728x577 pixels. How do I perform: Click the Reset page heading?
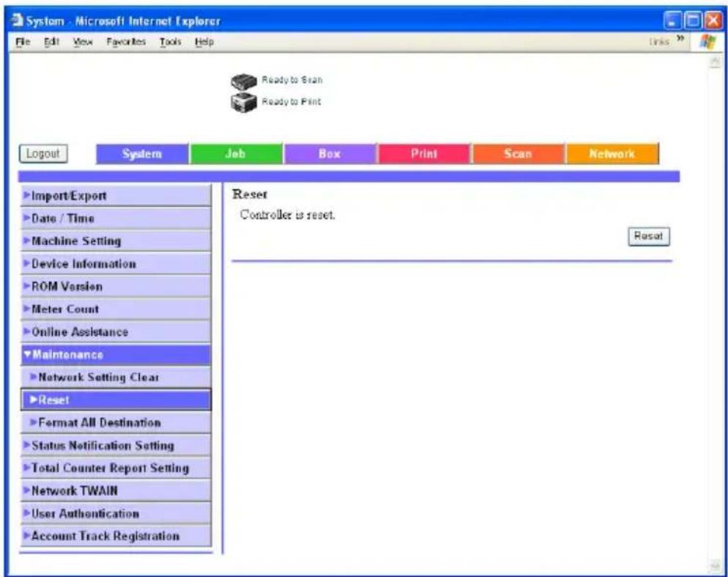click(x=250, y=194)
